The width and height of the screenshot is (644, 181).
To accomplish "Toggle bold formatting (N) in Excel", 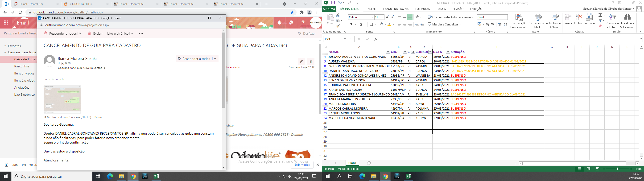I will [351, 25].
